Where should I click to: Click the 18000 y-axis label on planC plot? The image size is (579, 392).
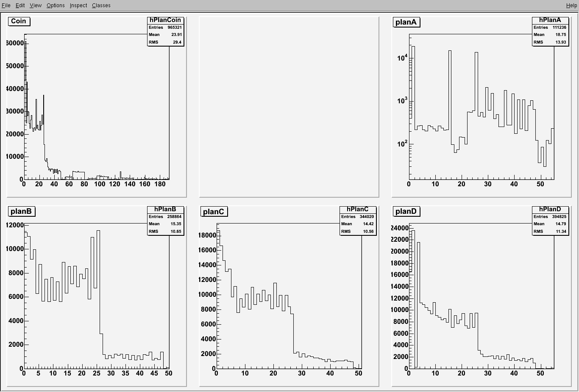pyautogui.click(x=207, y=235)
